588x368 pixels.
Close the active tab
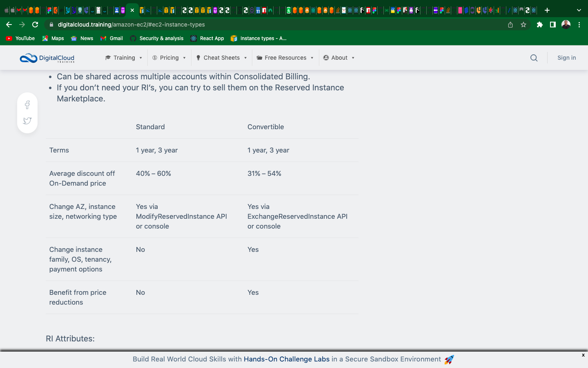pyautogui.click(x=132, y=10)
